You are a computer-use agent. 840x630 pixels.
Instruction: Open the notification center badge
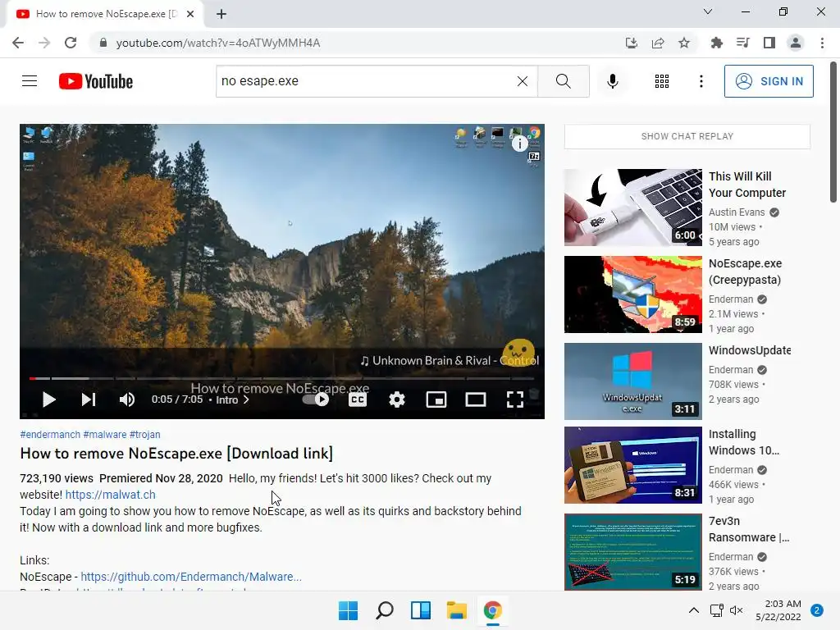click(x=816, y=610)
